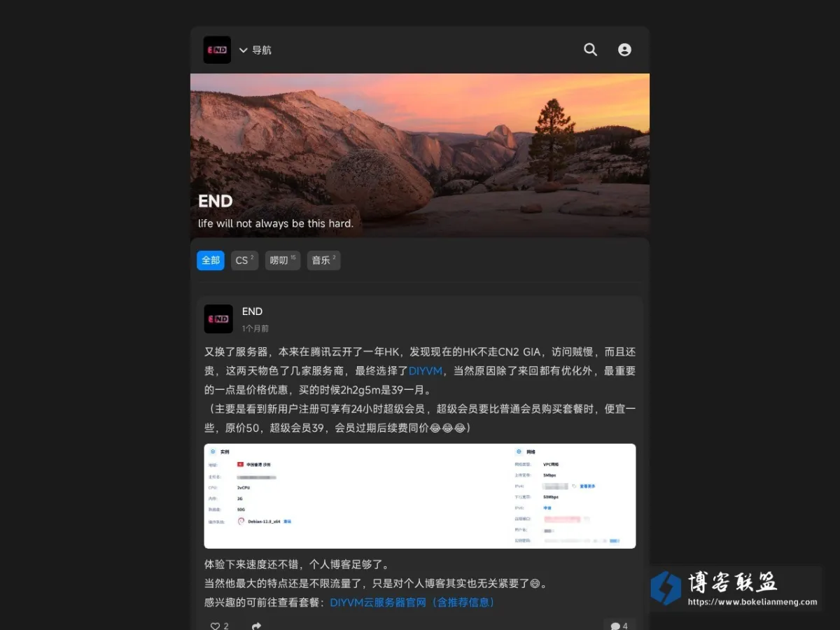Click the END site logo in header
Viewport: 840px width, 630px height.
click(217, 50)
